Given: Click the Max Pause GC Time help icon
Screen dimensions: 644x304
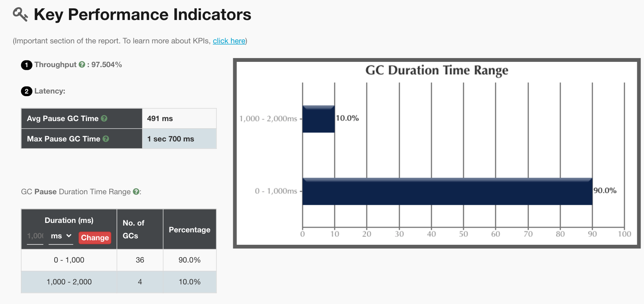Looking at the screenshot, I should tap(106, 139).
